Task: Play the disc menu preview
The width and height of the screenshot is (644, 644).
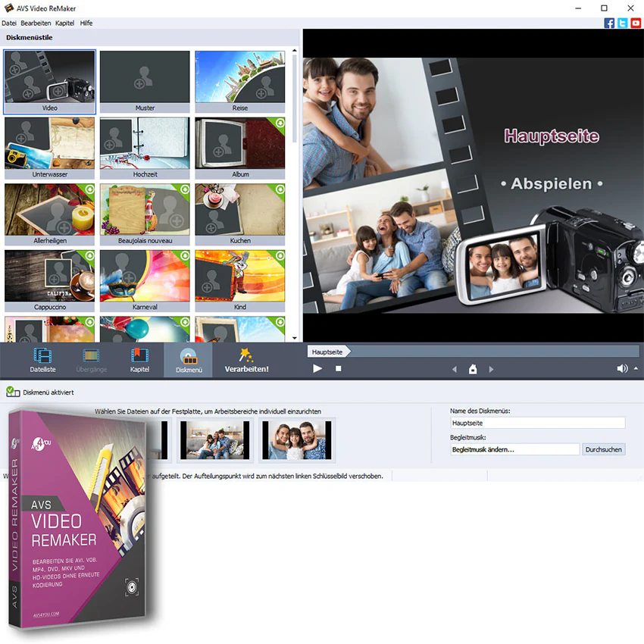Action: tap(317, 368)
